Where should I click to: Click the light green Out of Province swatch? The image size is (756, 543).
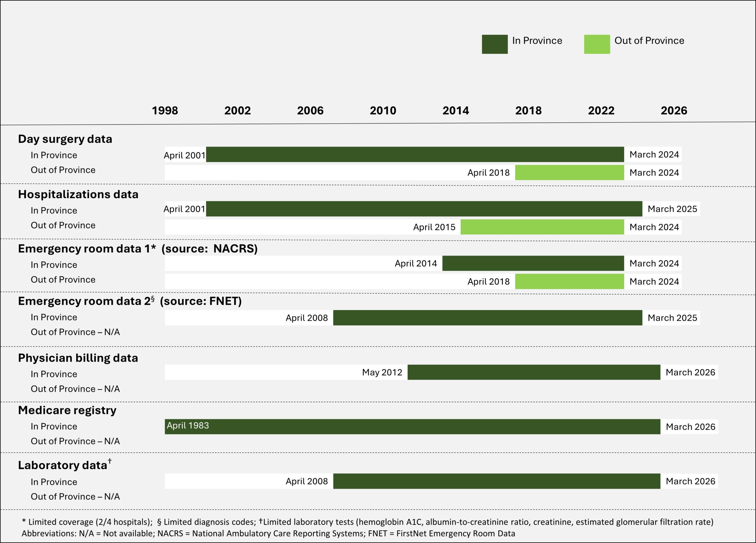point(597,44)
